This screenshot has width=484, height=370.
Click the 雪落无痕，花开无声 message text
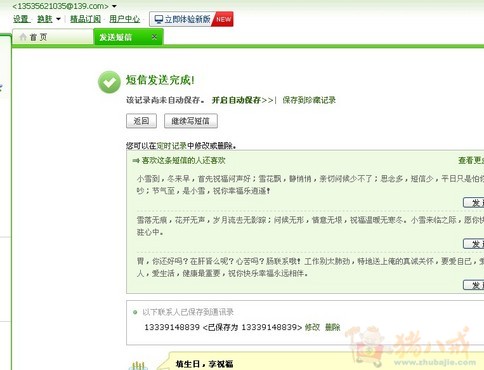click(310, 226)
